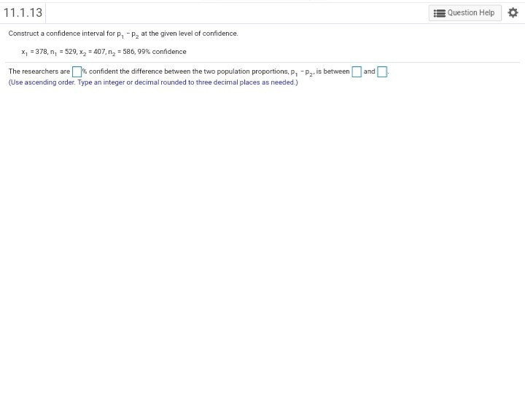Open the settings gear icon
The height and width of the screenshot is (420, 525).
513,12
